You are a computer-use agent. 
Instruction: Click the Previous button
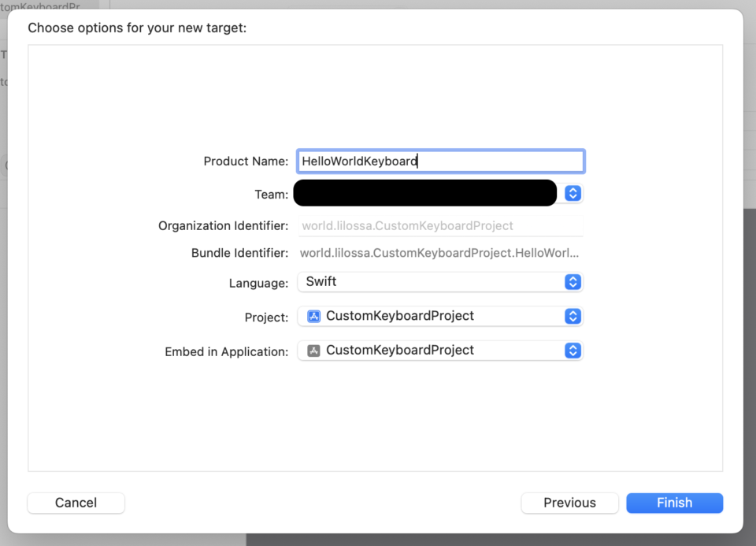click(569, 503)
